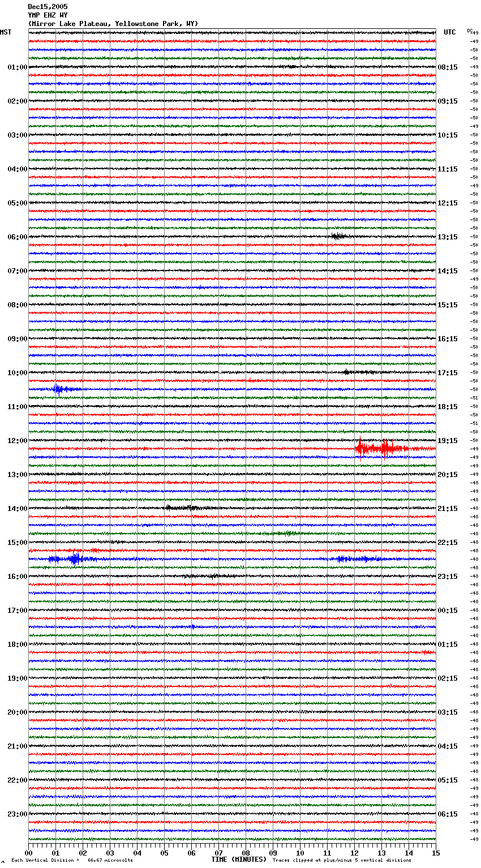This screenshot has height=868, width=481.
Task: Click the 15:15 UTC time label
Action: [448, 305]
